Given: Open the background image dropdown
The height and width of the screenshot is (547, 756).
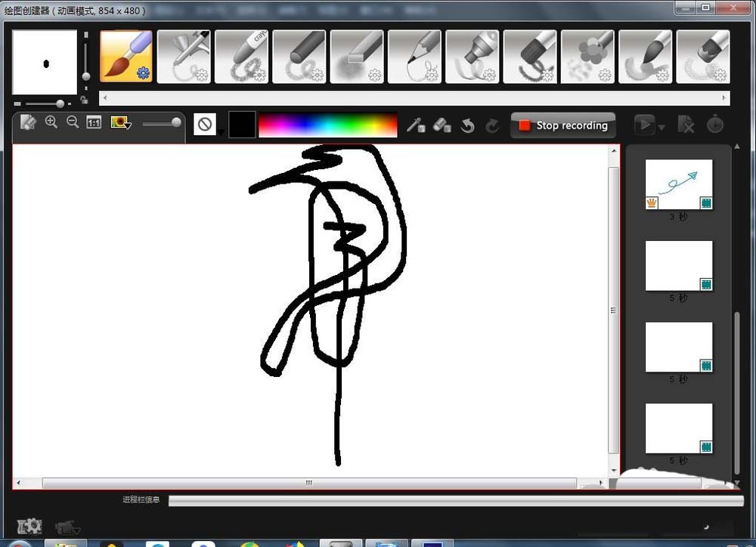Looking at the screenshot, I should pyautogui.click(x=120, y=122).
